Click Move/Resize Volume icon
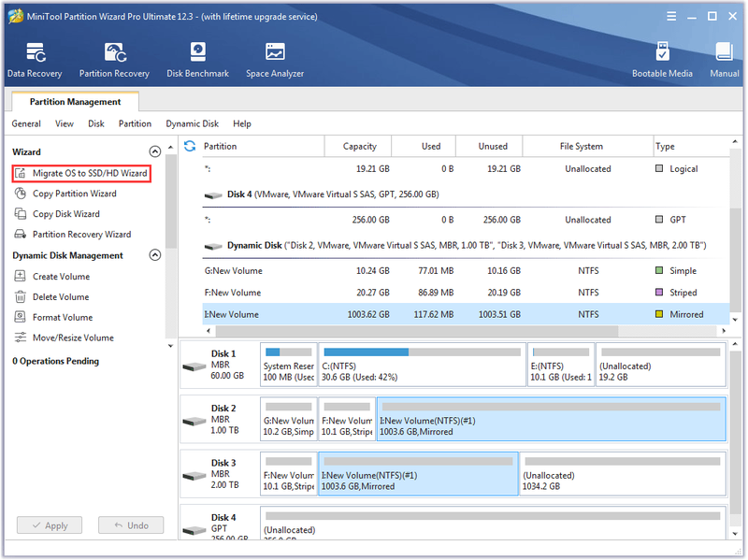Image resolution: width=748 pixels, height=560 pixels. click(x=20, y=337)
